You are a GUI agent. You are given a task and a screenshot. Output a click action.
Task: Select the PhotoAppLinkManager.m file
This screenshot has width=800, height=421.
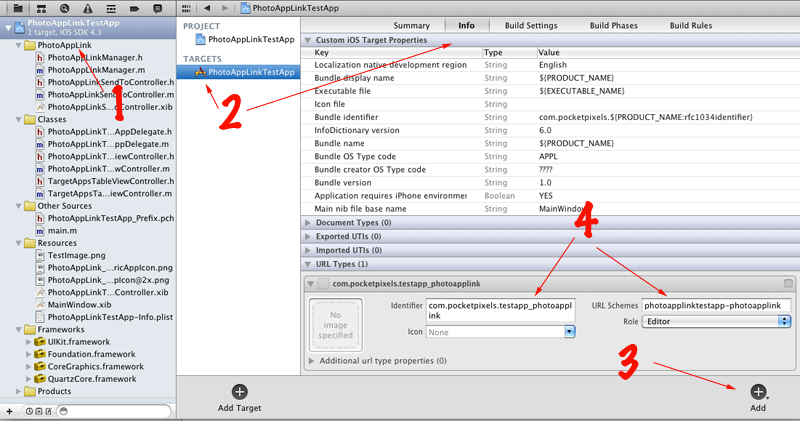pos(97,70)
